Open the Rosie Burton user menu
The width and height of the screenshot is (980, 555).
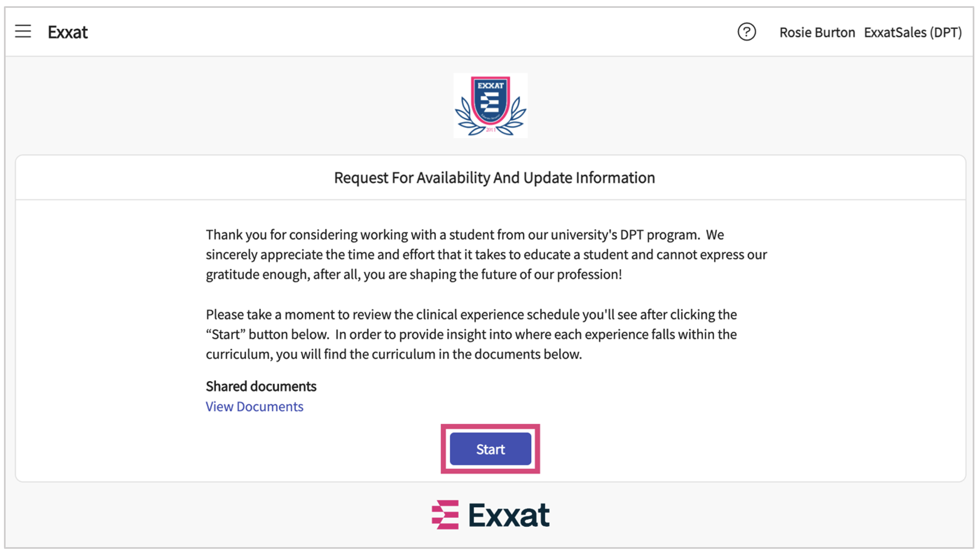click(x=817, y=33)
